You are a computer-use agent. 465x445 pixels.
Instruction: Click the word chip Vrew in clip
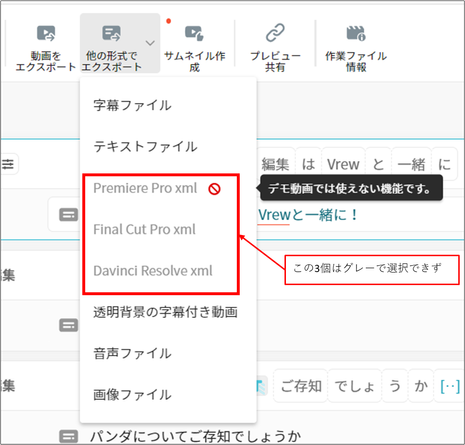pyautogui.click(x=343, y=164)
